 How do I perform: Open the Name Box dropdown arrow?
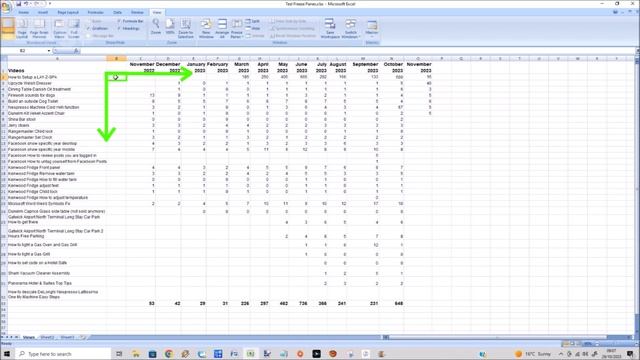pyautogui.click(x=49, y=51)
